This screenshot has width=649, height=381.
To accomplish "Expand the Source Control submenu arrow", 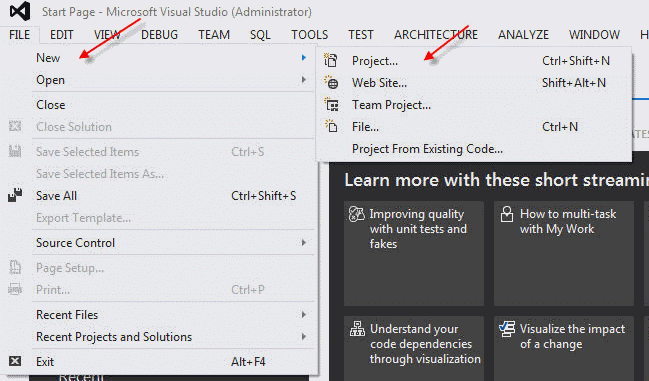I will (304, 242).
